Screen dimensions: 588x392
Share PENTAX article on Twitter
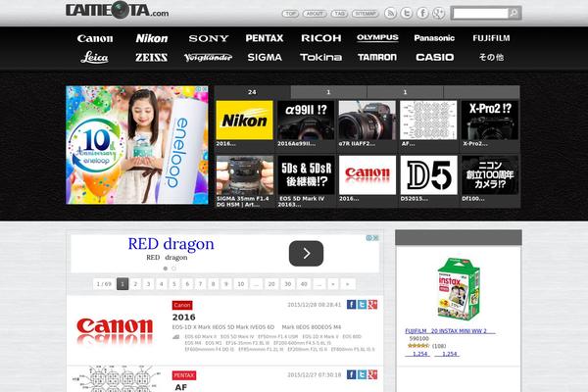362,374
